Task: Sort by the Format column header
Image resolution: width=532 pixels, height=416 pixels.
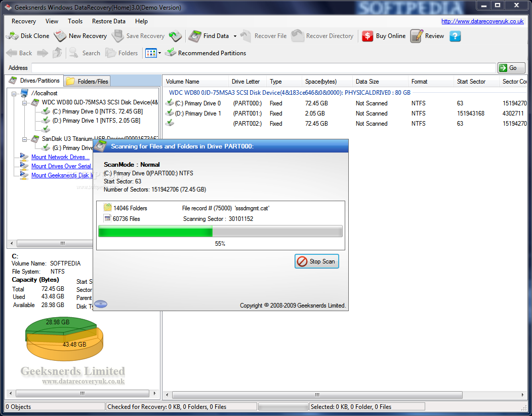Action: pos(431,82)
